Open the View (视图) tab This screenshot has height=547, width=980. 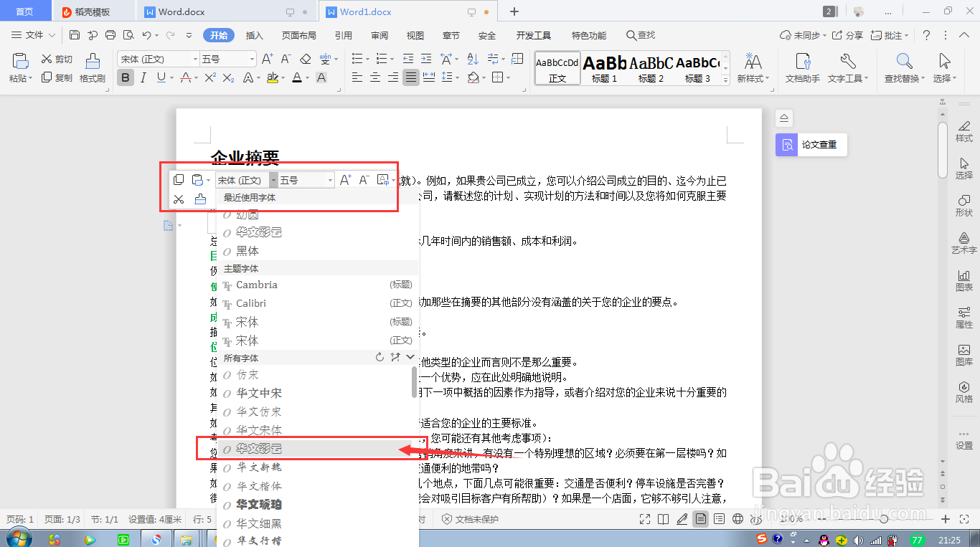[x=415, y=35]
